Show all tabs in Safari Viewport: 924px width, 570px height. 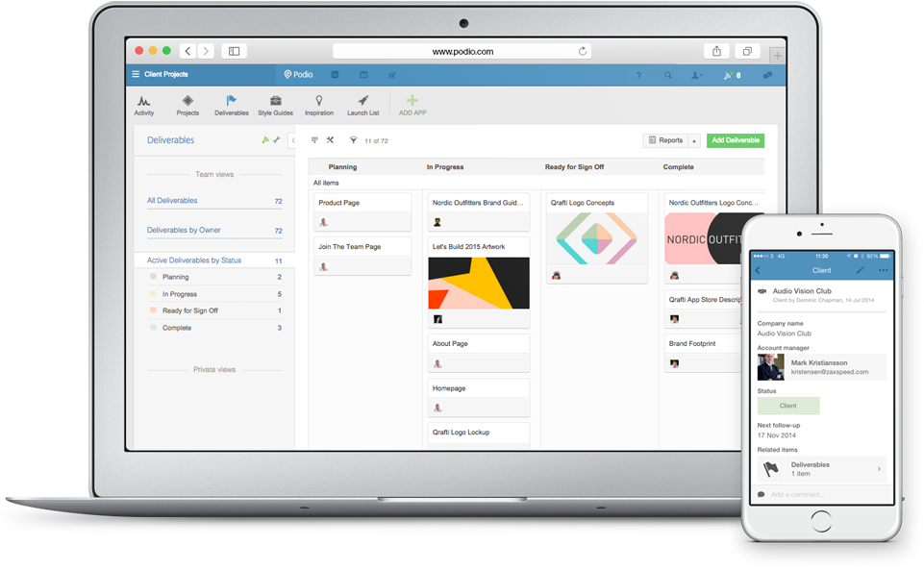tap(747, 51)
